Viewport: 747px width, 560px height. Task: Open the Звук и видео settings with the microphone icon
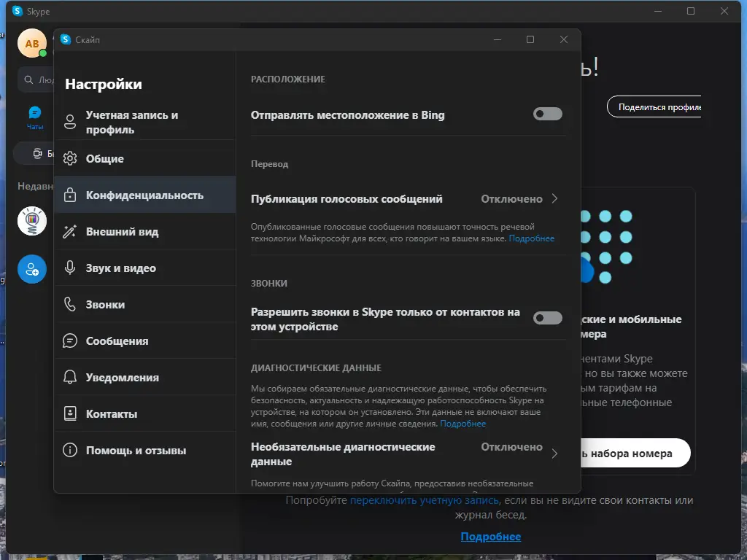(x=69, y=268)
